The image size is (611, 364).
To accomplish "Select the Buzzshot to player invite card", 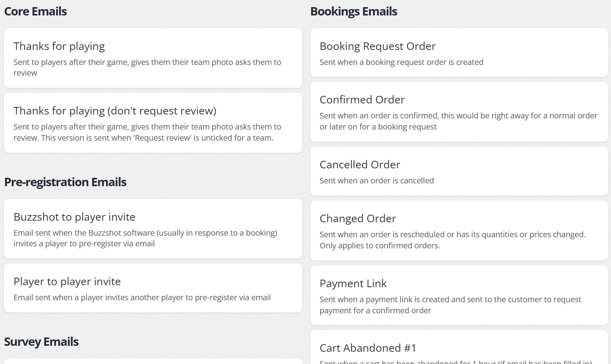I will 153,229.
